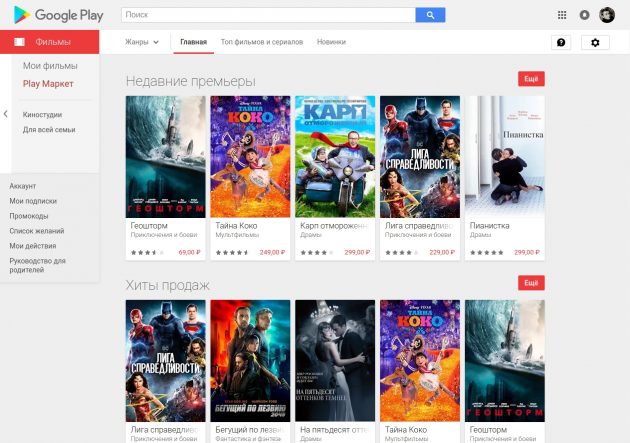Open the help question mark button

tap(561, 42)
